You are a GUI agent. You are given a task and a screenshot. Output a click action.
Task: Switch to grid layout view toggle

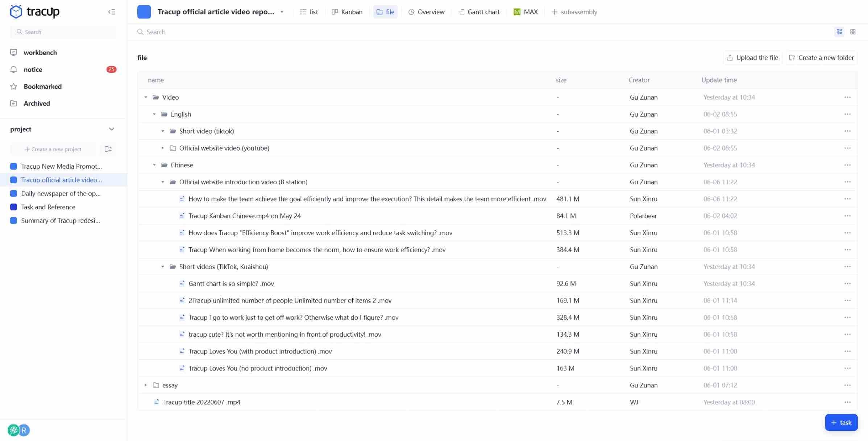tap(852, 32)
